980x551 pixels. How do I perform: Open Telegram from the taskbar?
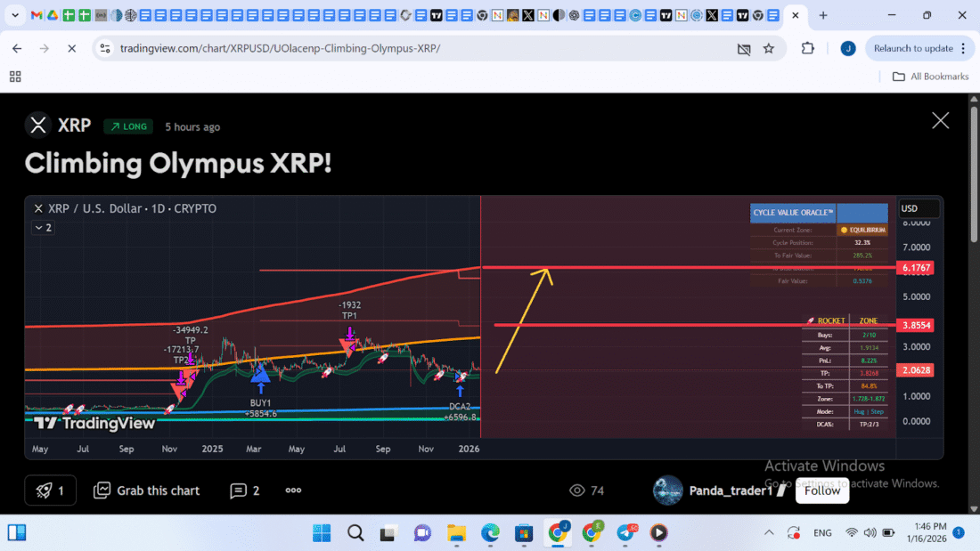625,533
